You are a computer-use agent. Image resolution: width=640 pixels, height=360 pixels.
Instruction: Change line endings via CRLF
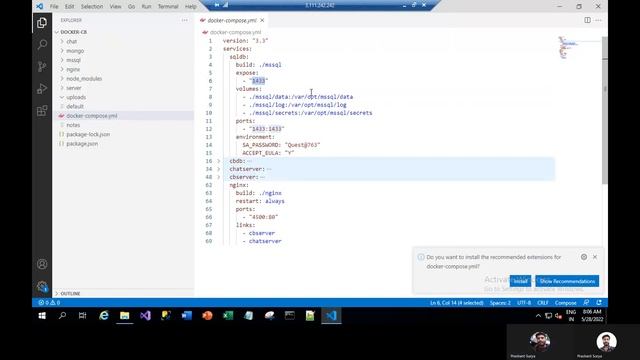tap(543, 303)
